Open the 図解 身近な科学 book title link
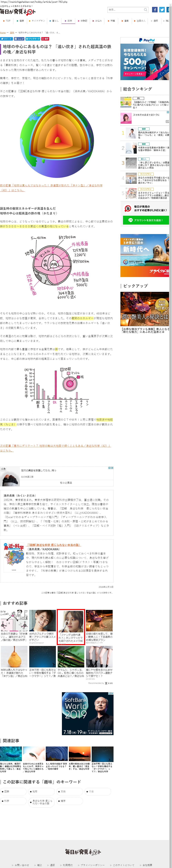172x868 pixels. click(x=54, y=545)
